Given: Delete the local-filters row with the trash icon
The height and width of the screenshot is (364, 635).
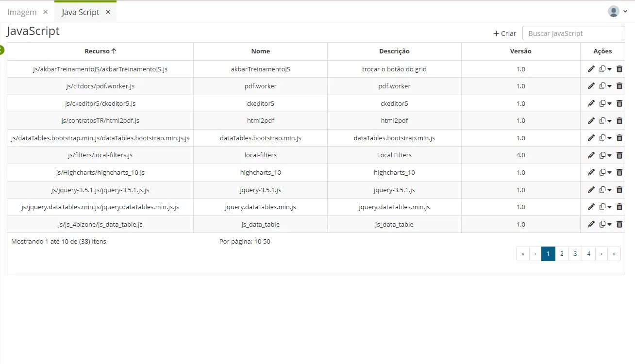Looking at the screenshot, I should click(619, 155).
